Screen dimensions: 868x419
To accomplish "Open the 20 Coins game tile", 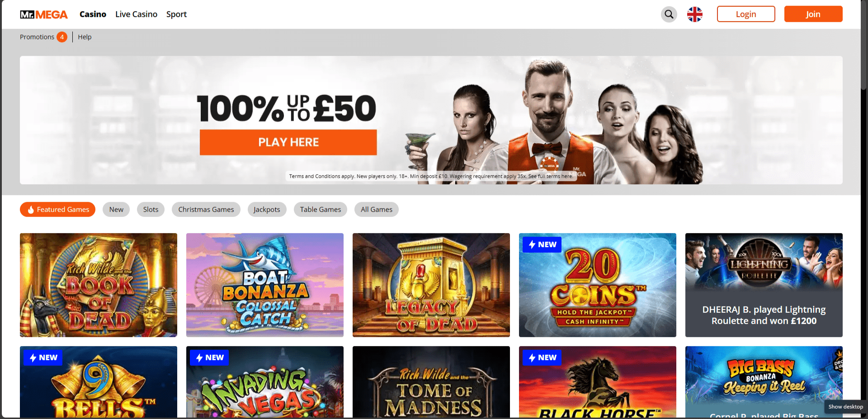I will [597, 285].
